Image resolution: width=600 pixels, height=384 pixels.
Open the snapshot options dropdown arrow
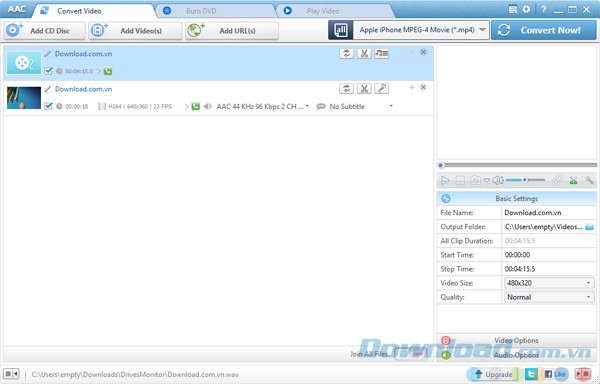(x=486, y=180)
